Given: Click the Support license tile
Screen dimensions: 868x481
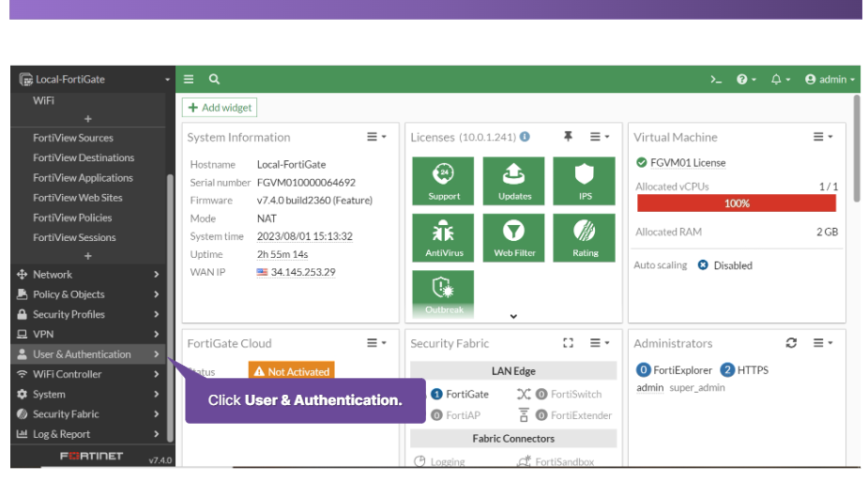Looking at the screenshot, I should click(x=444, y=181).
